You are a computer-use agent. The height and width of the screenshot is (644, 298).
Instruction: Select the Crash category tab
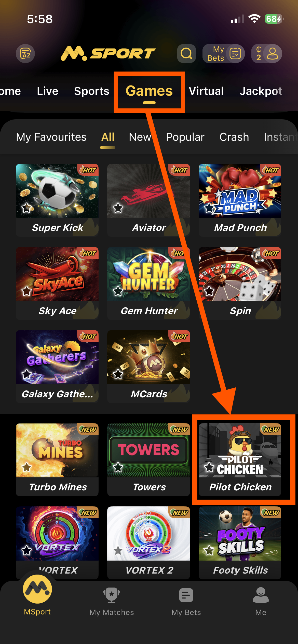click(234, 137)
